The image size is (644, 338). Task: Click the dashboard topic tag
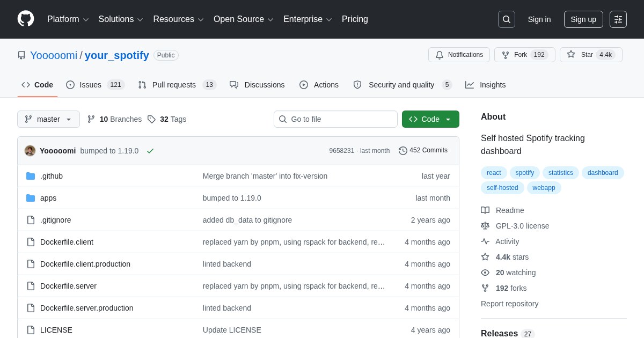[x=603, y=173]
